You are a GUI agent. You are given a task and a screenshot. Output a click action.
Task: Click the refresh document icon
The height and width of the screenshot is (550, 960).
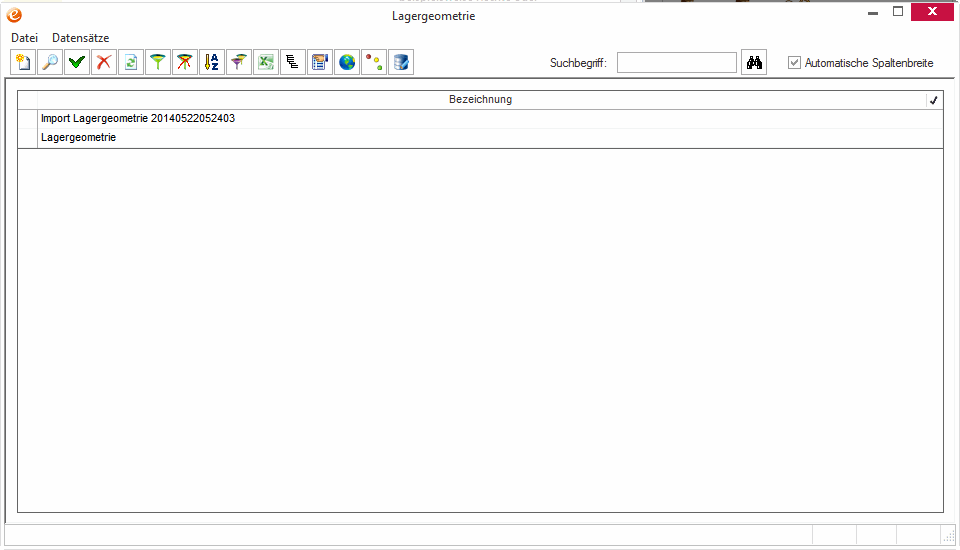coord(131,62)
